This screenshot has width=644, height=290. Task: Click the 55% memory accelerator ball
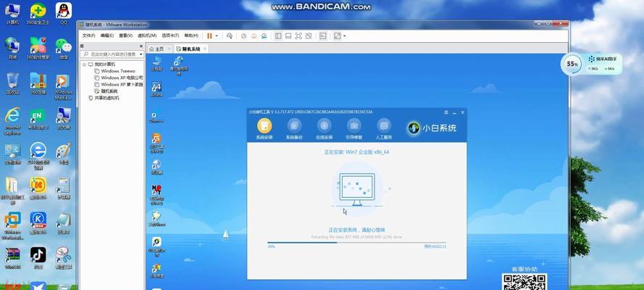click(x=572, y=64)
